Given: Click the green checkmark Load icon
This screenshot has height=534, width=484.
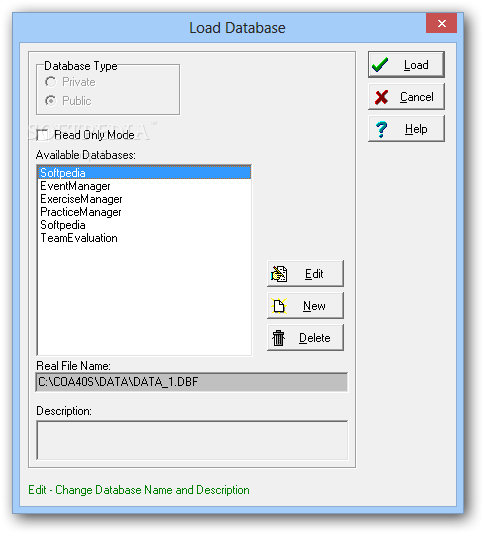Looking at the screenshot, I should tap(379, 65).
